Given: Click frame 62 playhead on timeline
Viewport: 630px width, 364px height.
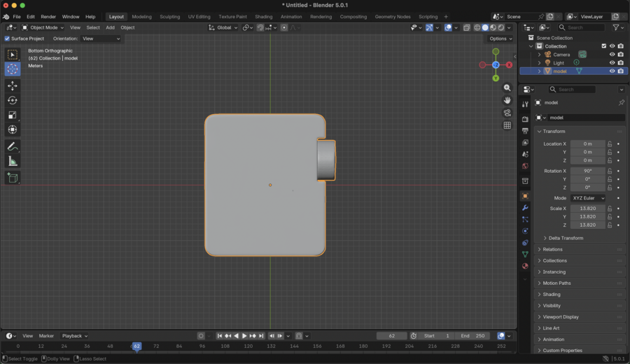Looking at the screenshot, I should pyautogui.click(x=136, y=346).
